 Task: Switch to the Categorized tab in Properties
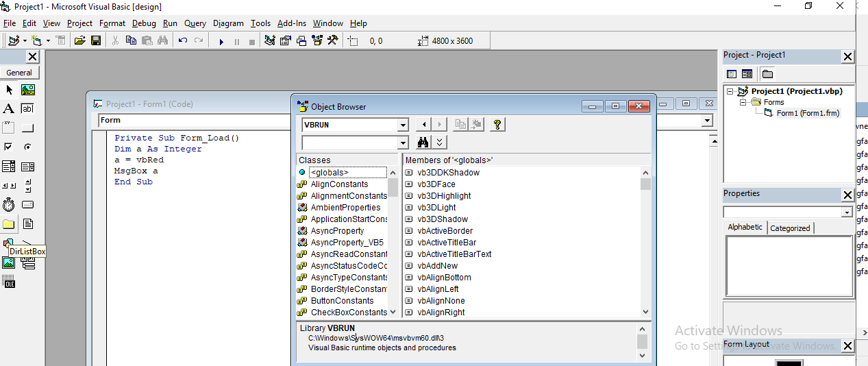790,228
